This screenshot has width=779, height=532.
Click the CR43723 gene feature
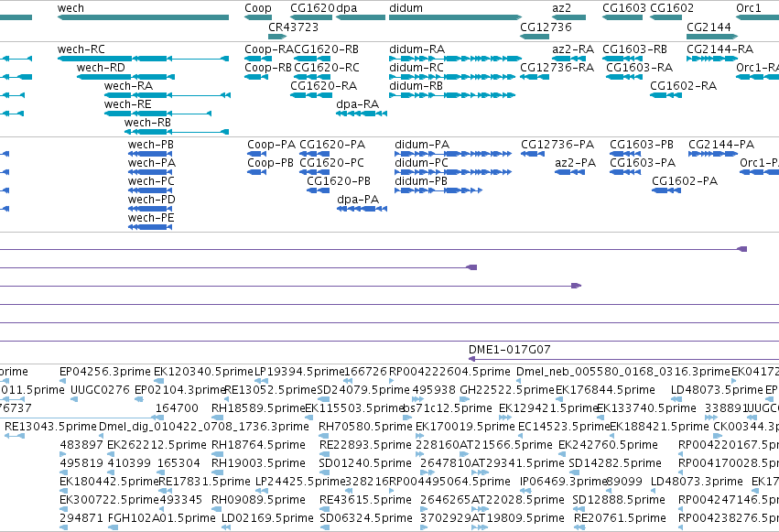(277, 37)
